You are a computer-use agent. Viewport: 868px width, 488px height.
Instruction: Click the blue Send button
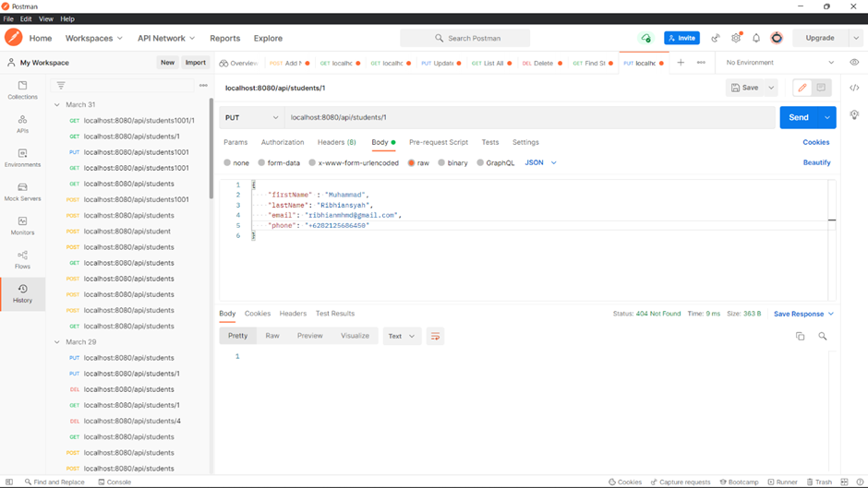click(x=799, y=117)
